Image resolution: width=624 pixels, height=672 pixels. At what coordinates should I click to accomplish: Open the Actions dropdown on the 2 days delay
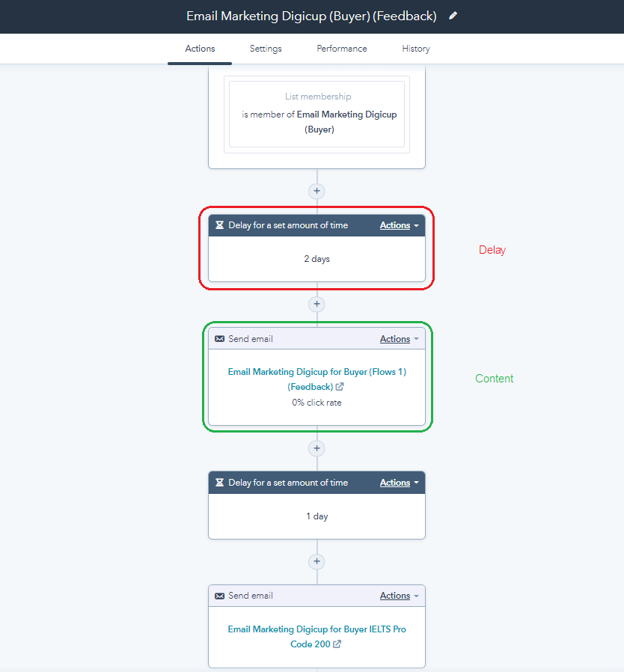tap(395, 225)
